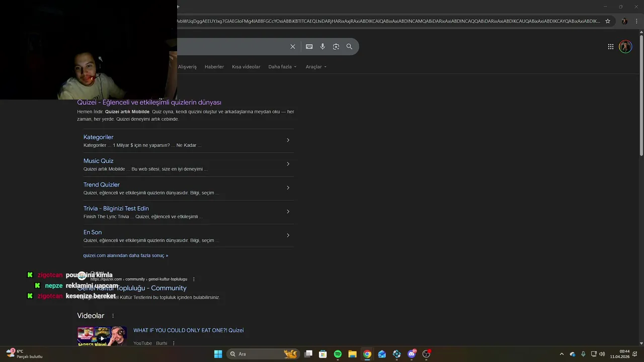644x362 pixels.
Task: Open Chrome profile avatar in toolbar
Action: click(x=624, y=21)
